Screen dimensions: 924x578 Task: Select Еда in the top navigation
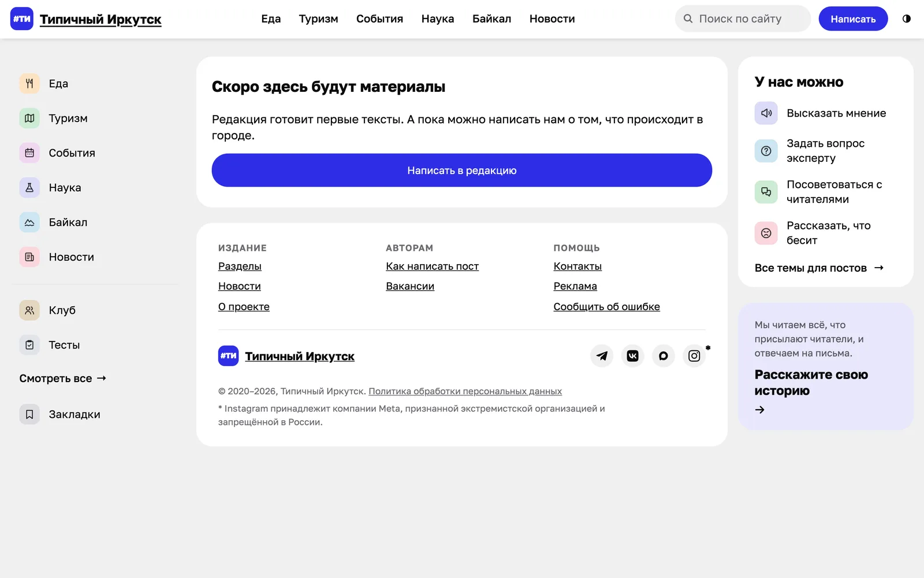pos(271,18)
